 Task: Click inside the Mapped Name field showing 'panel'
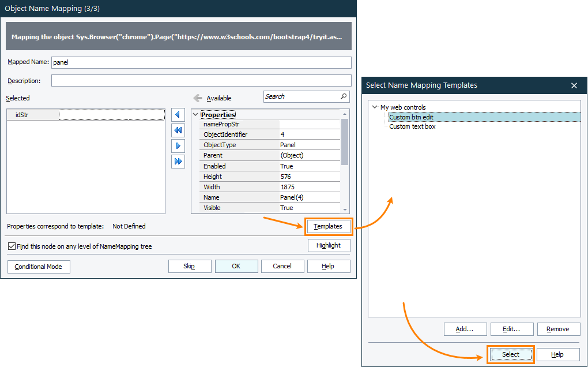click(x=202, y=62)
